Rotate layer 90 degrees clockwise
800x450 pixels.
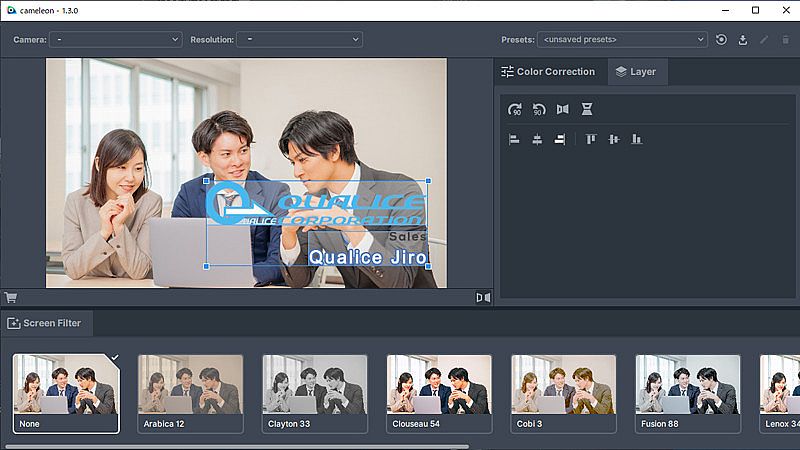pos(515,109)
